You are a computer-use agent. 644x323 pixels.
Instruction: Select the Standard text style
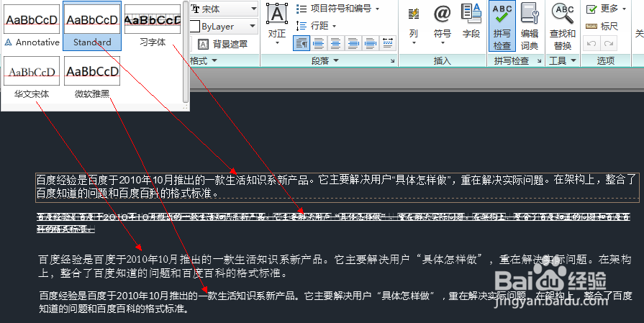[92, 25]
